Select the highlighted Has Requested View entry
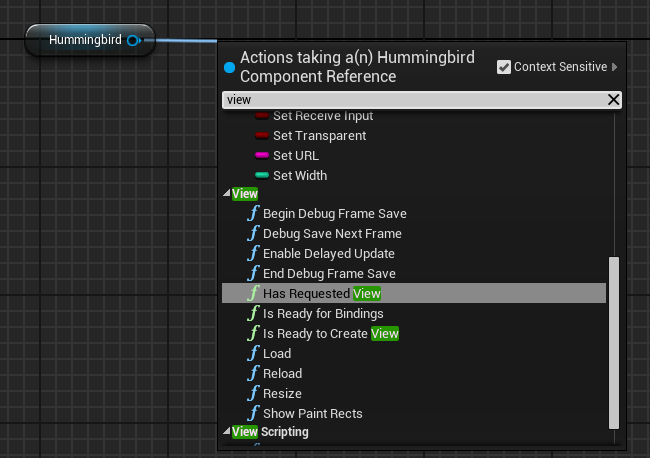This screenshot has width=650, height=458. click(414, 293)
